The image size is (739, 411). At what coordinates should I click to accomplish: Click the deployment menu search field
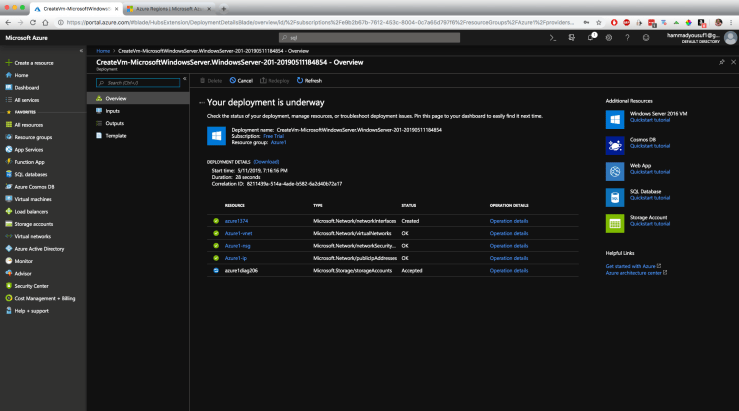(x=140, y=82)
